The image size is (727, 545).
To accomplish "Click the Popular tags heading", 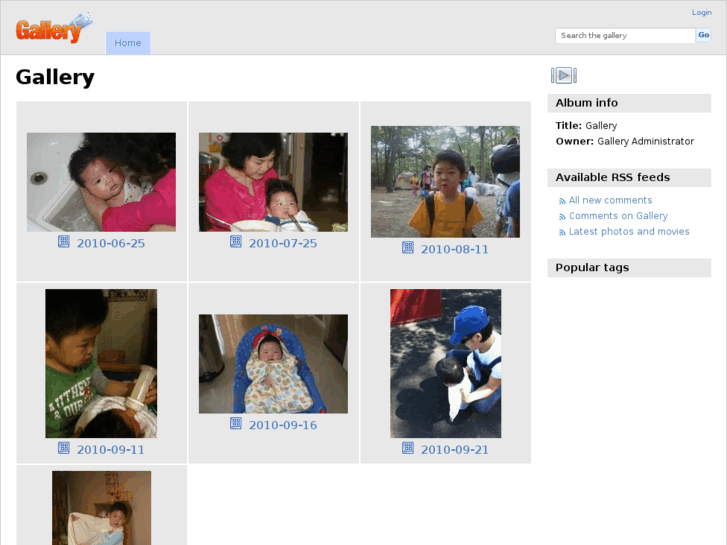I will (592, 267).
